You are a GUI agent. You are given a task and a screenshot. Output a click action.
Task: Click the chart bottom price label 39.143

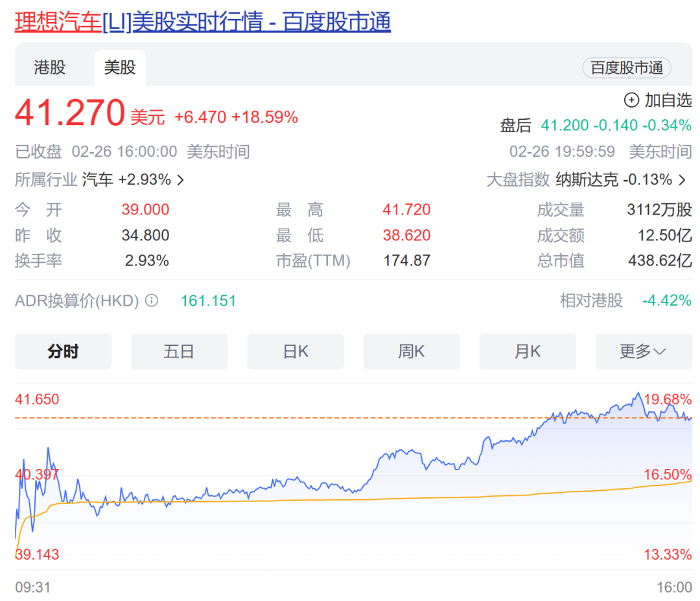(37, 554)
